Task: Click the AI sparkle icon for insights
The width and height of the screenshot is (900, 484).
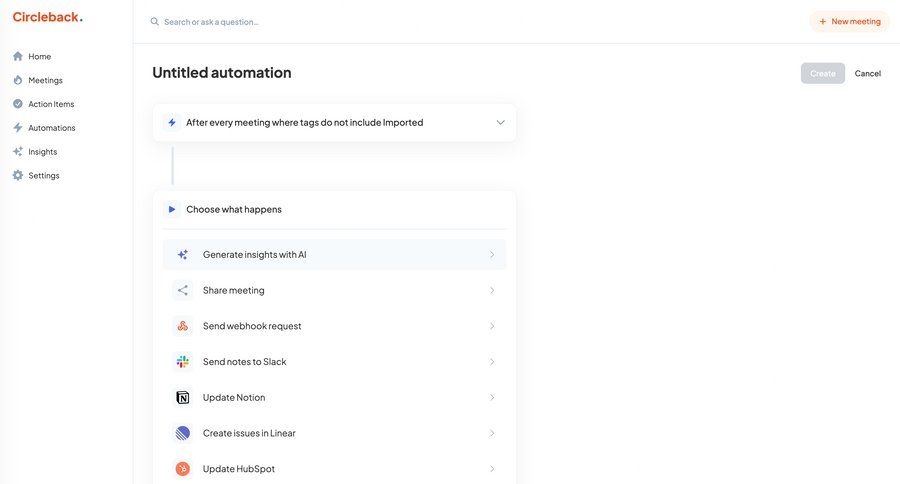Action: tap(182, 255)
